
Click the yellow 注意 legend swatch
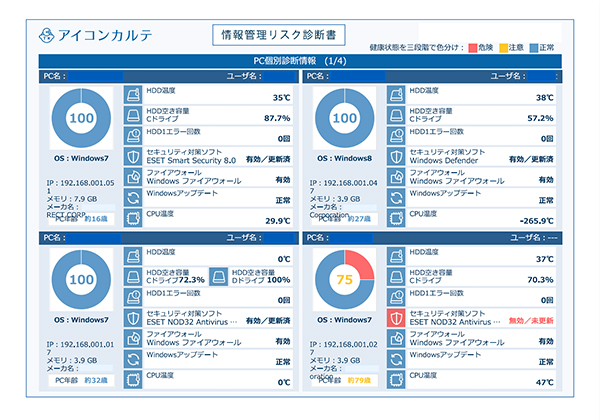[x=504, y=48]
